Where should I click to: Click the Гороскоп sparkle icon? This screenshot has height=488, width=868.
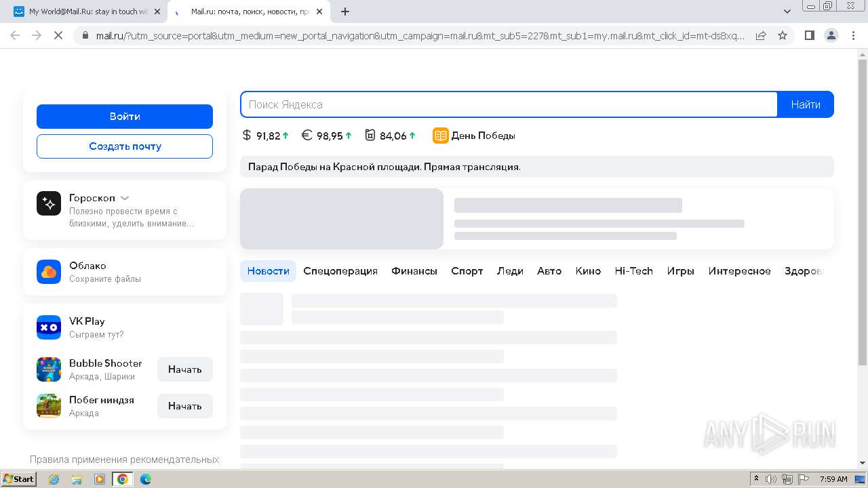[49, 203]
